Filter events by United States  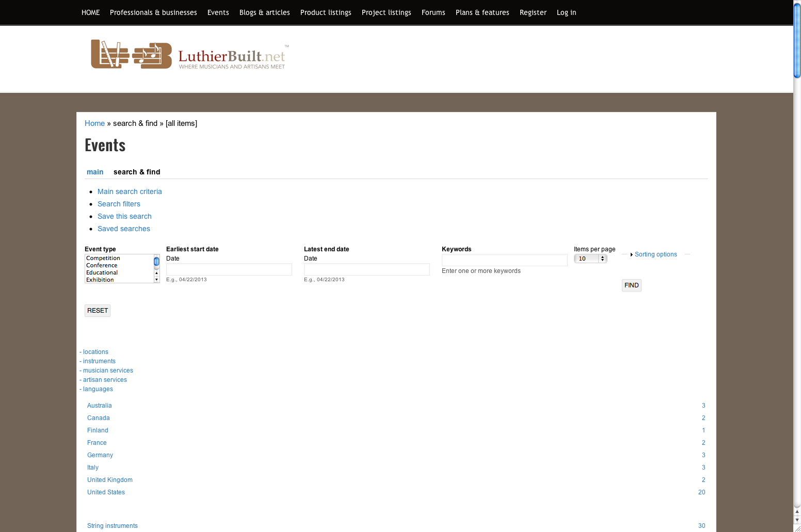point(106,492)
